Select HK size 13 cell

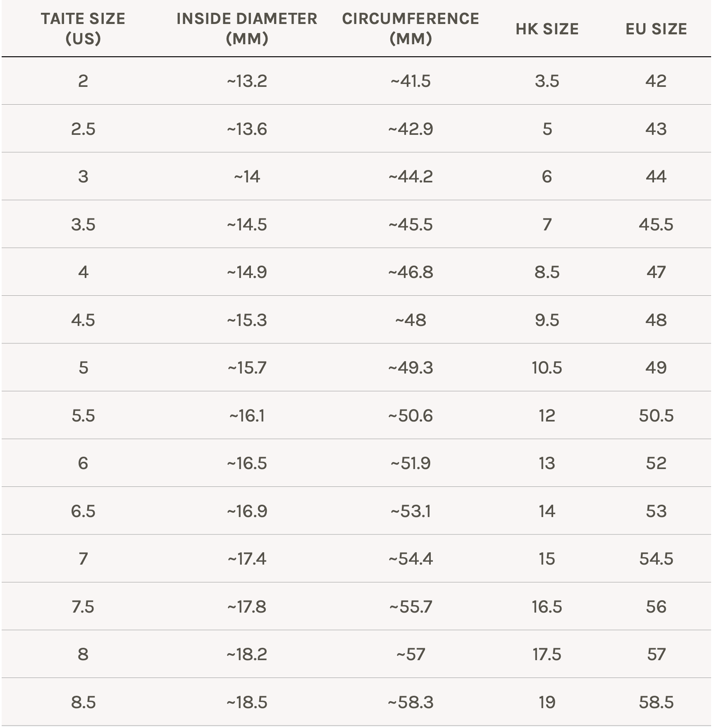(x=547, y=463)
